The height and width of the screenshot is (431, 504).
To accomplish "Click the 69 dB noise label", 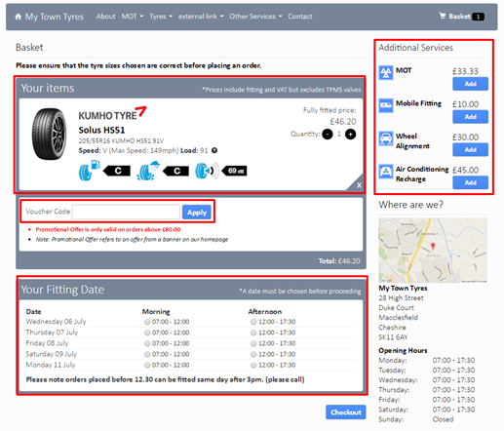I will point(234,171).
